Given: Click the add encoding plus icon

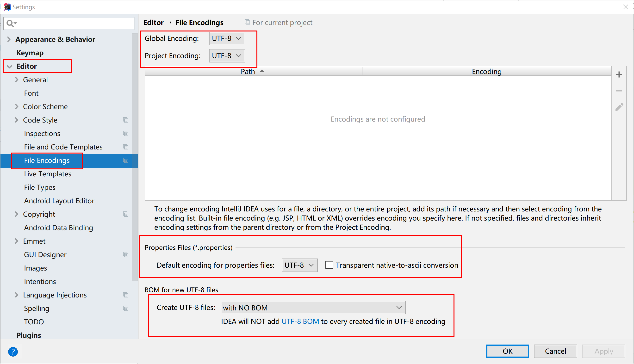Looking at the screenshot, I should pos(619,74).
